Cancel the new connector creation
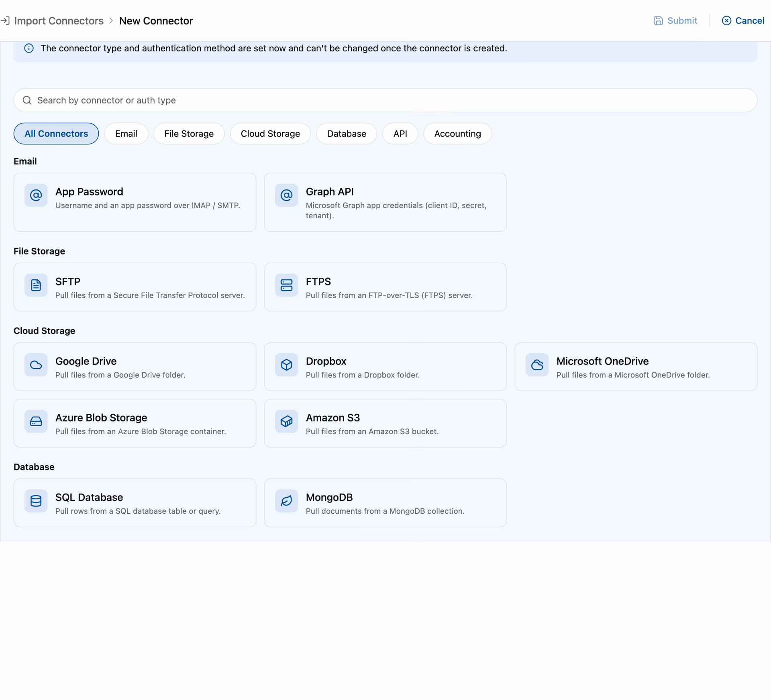 (743, 21)
